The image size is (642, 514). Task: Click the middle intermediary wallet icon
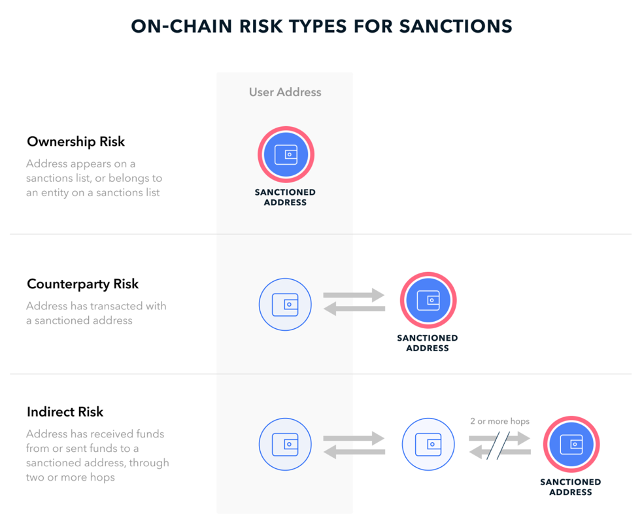428,445
